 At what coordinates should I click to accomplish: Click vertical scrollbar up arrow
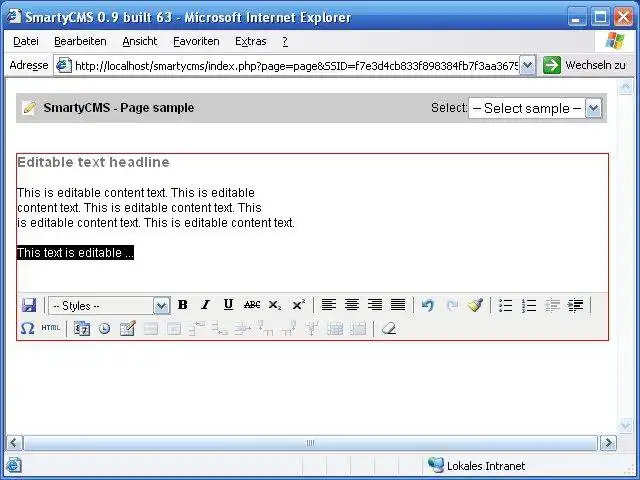[x=625, y=87]
